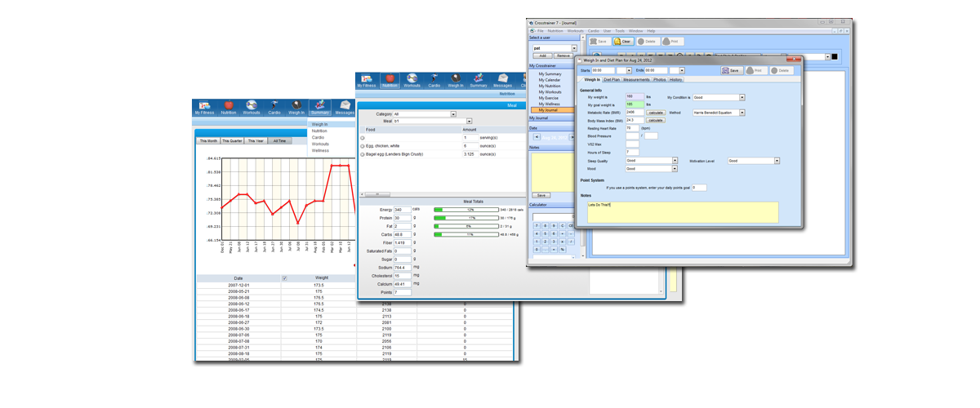980x408 pixels.
Task: Click the Summary icon in chart window toolbar
Action: point(319,108)
